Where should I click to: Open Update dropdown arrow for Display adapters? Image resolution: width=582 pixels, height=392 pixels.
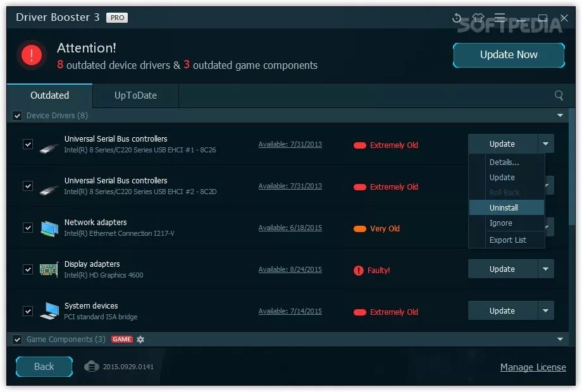[545, 269]
